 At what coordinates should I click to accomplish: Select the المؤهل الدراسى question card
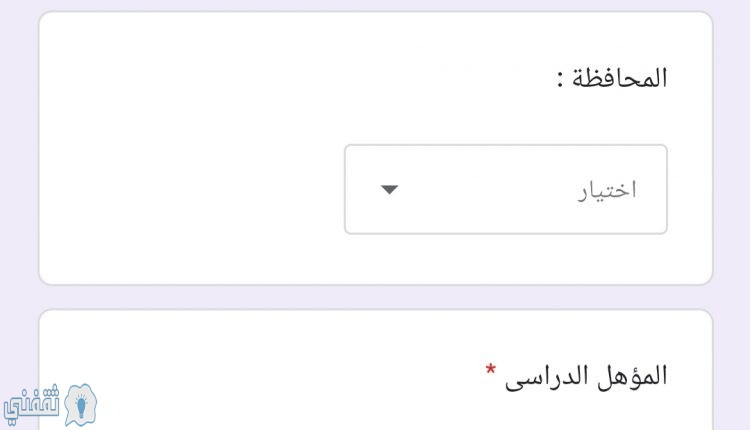click(375, 370)
